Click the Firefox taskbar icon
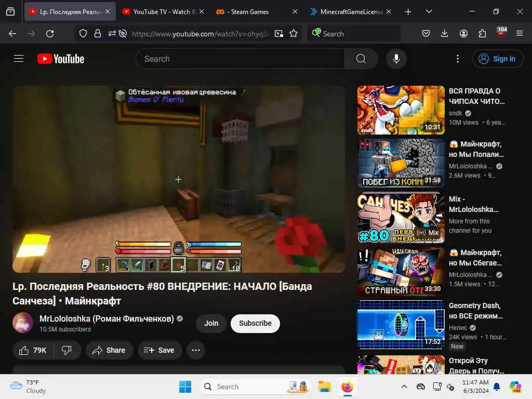This screenshot has height=399, width=532. (x=347, y=387)
